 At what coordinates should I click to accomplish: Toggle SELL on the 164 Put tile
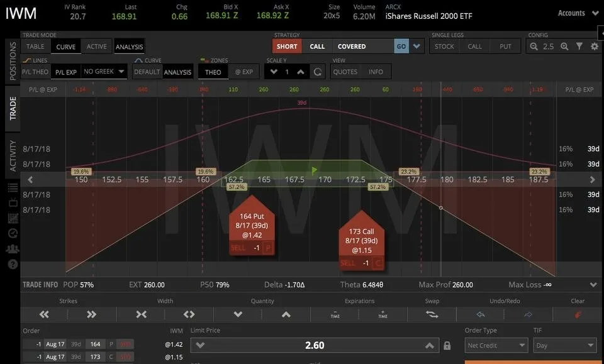238,248
